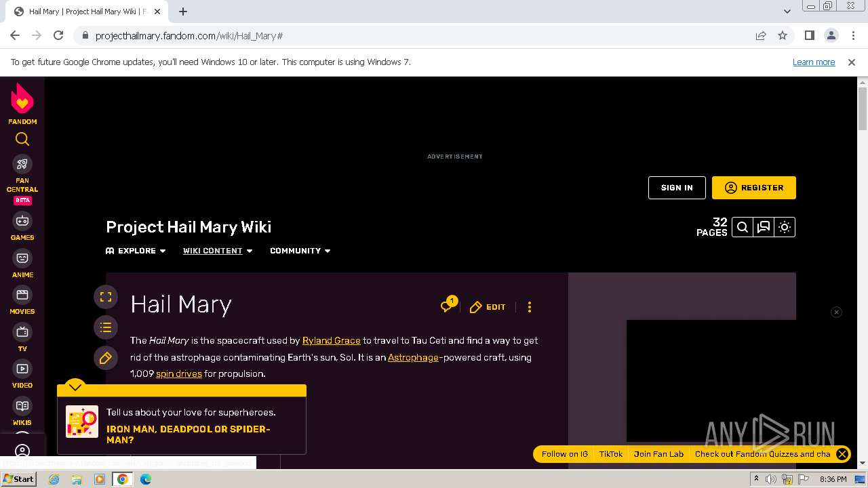868x488 pixels.
Task: Click the 8:36 PM taskbar clock
Action: 833,479
